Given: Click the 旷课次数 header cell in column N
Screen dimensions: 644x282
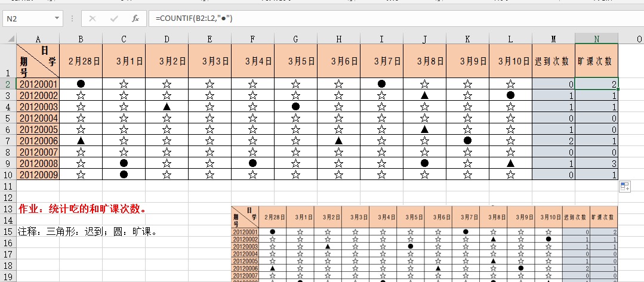Looking at the screenshot, I should 596,61.
